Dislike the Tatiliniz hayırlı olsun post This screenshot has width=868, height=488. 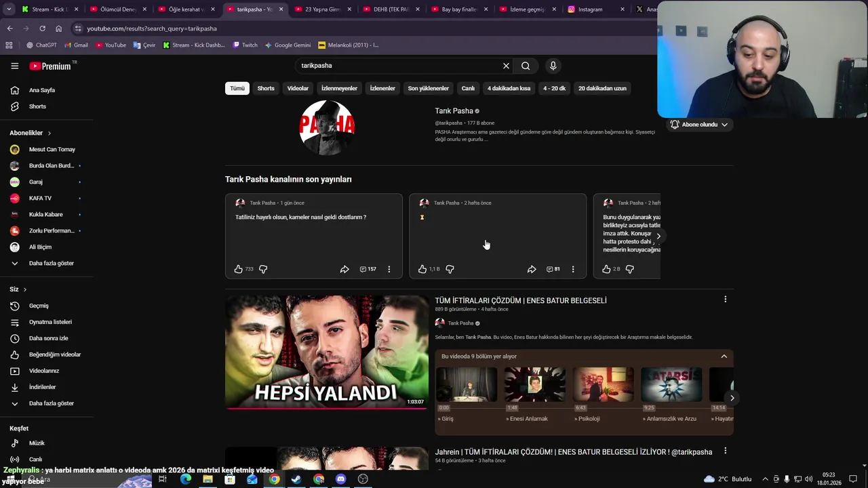[263, 269]
